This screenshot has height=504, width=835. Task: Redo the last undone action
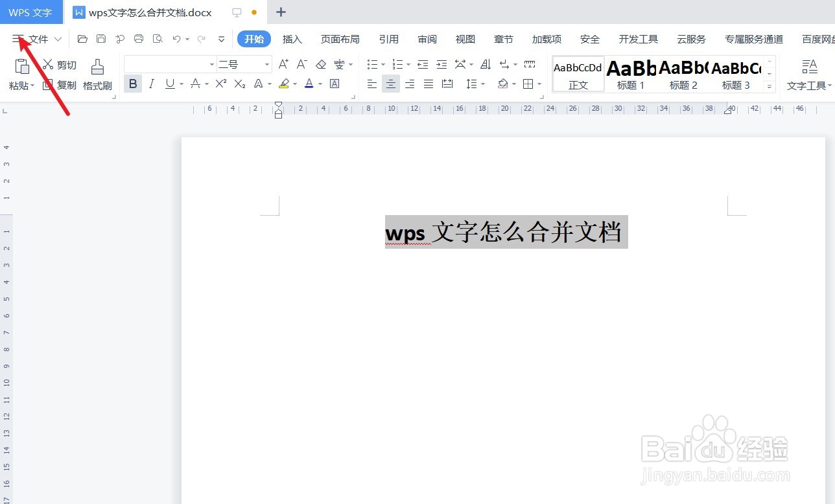(x=201, y=39)
